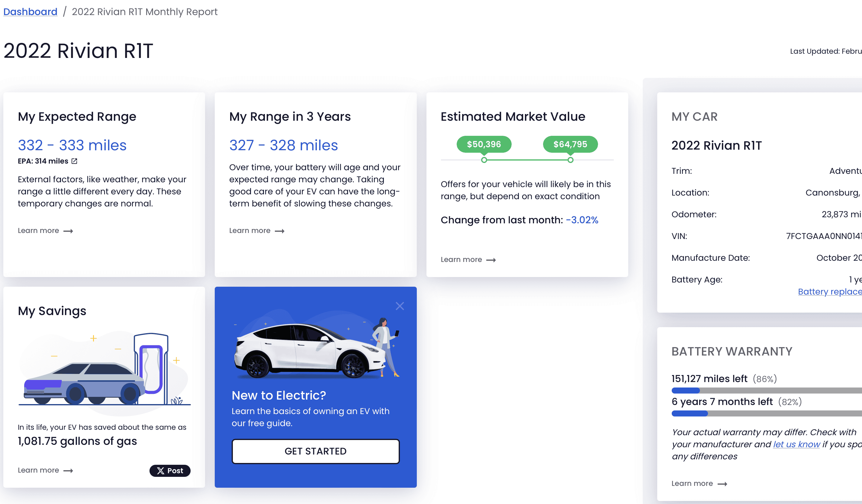The height and width of the screenshot is (504, 862).
Task: Click the Dashboard breadcrumb link
Action: 30,11
